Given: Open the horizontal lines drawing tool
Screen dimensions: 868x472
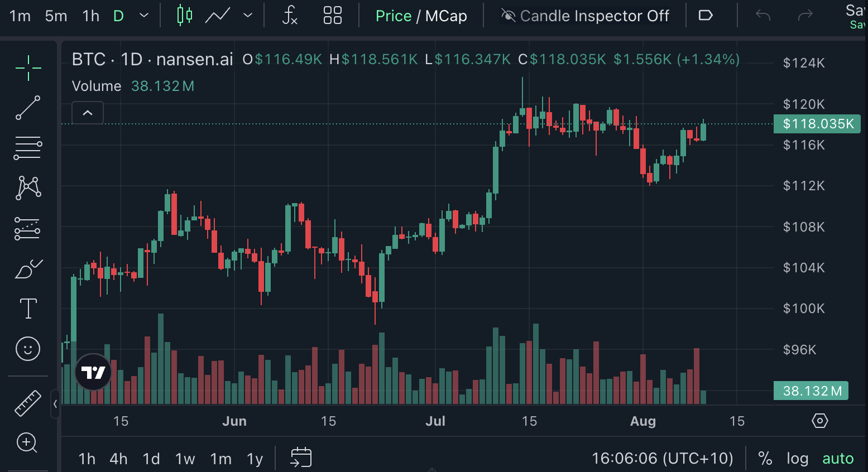Looking at the screenshot, I should (28, 148).
